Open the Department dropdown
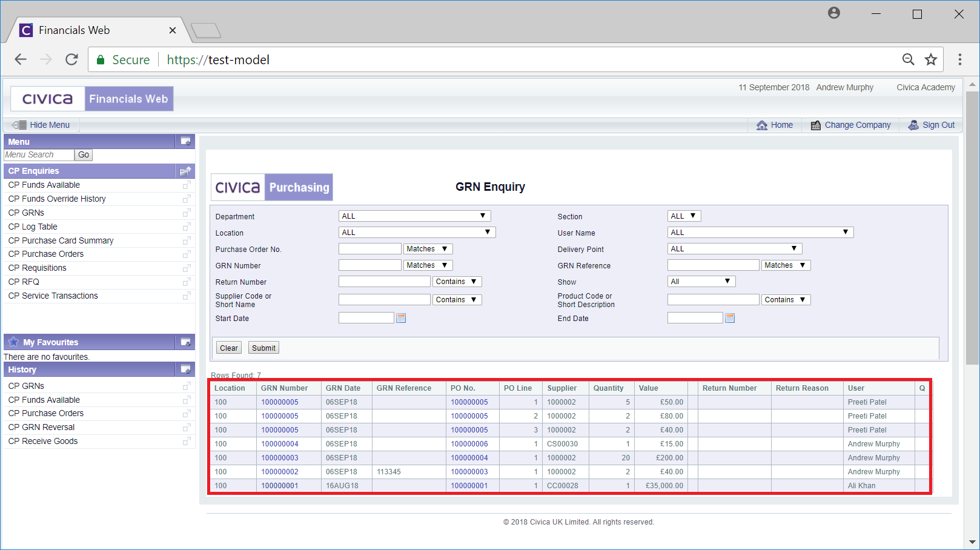980x550 pixels. click(x=414, y=216)
